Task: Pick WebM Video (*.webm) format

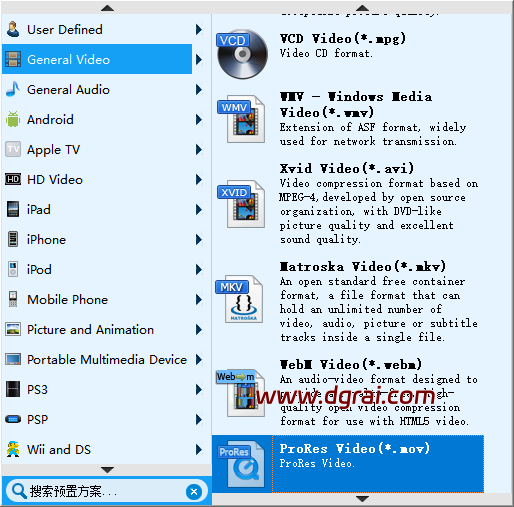Action: click(348, 393)
